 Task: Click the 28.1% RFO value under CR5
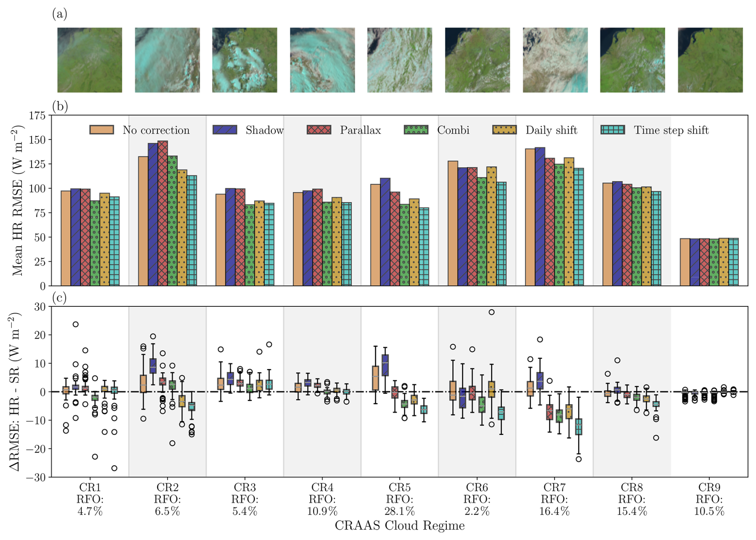pyautogui.click(x=400, y=511)
